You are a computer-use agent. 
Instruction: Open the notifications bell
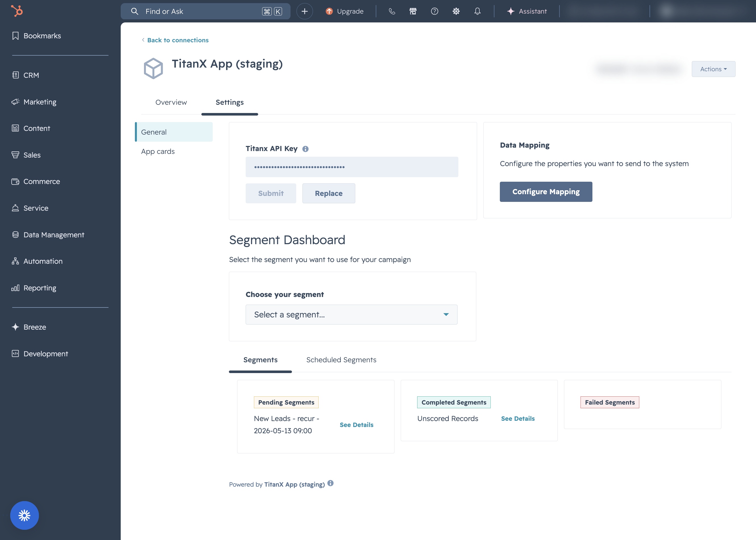tap(477, 11)
